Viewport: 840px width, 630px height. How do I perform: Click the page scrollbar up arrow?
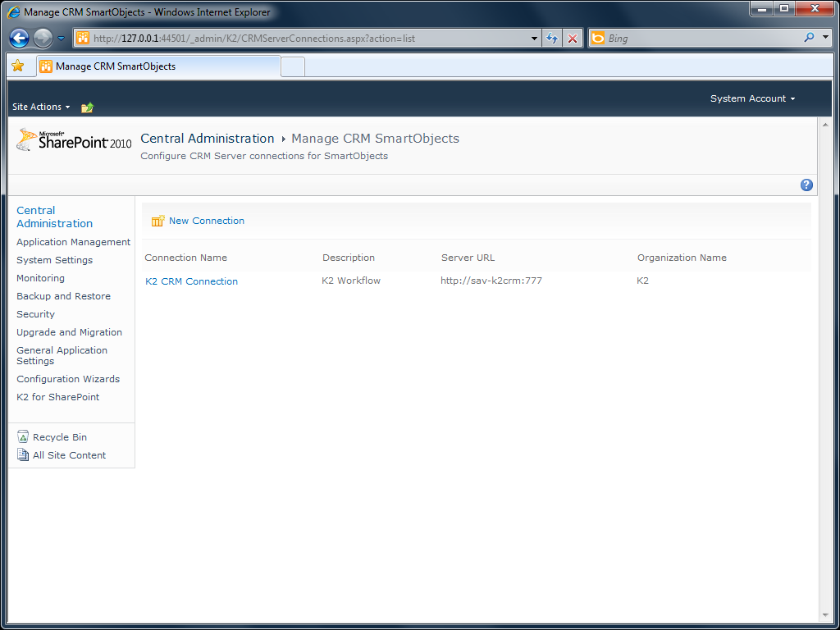[x=825, y=125]
